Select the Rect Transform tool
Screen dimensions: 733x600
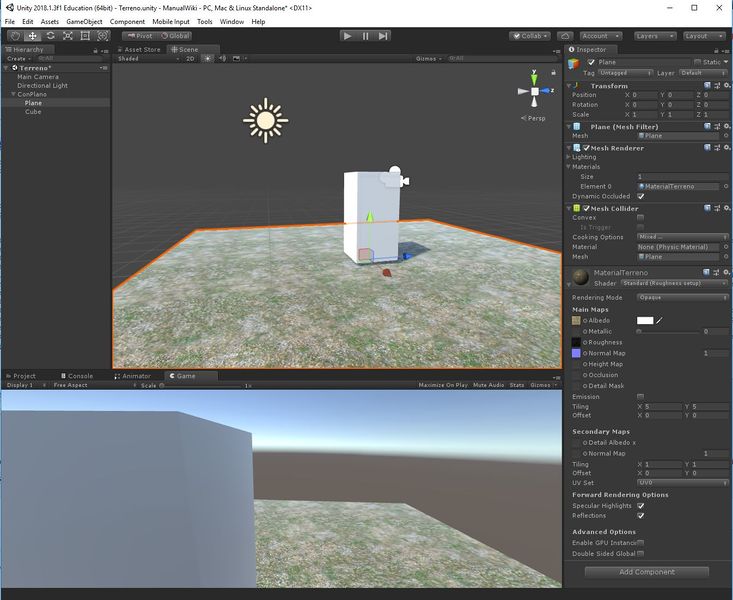(x=85, y=36)
